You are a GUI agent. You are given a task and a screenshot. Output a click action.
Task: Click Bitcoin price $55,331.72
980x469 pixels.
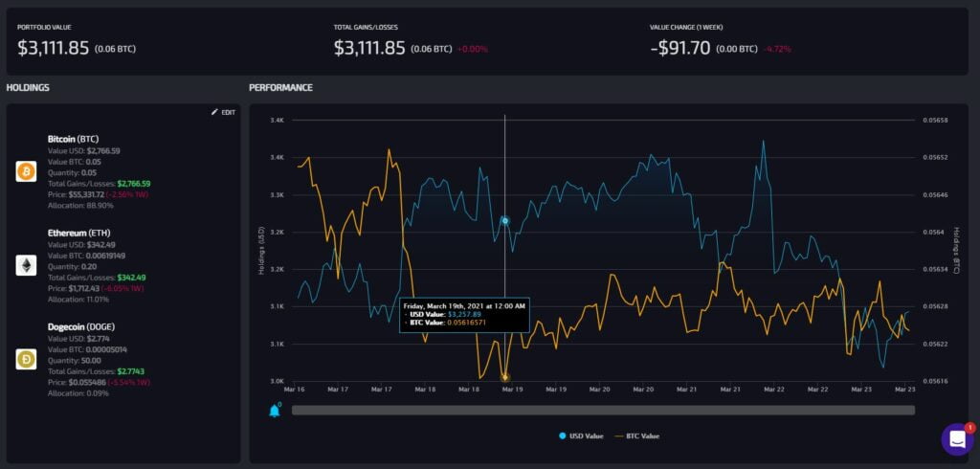click(85, 194)
